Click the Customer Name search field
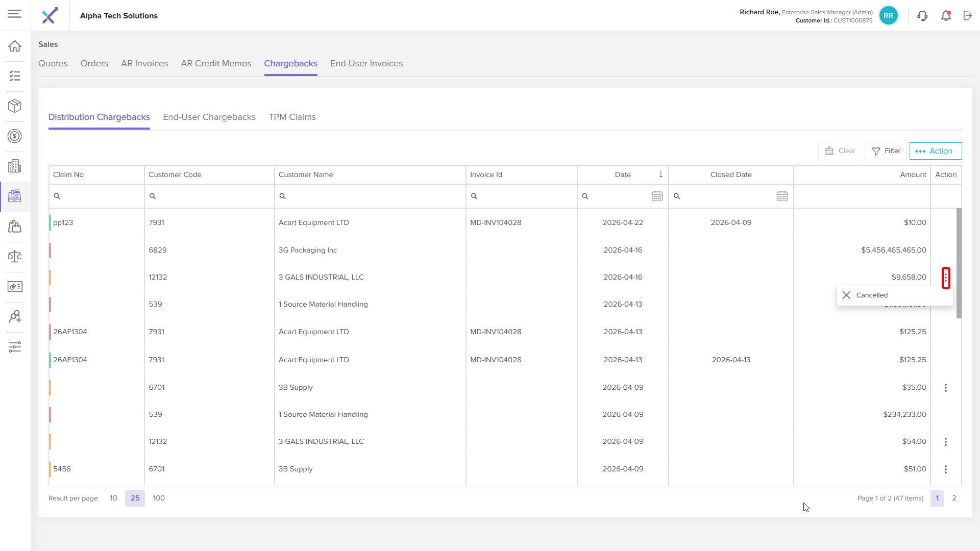 coord(370,196)
